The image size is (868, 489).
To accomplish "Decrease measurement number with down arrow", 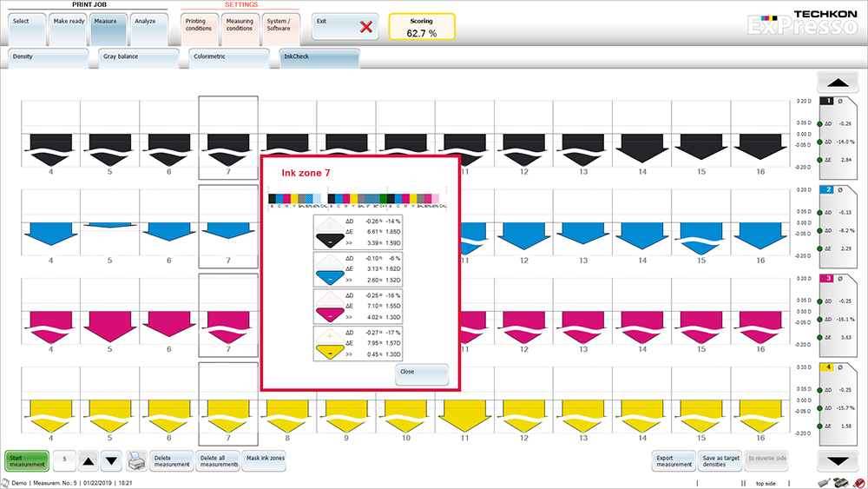I will pyautogui.click(x=111, y=460).
